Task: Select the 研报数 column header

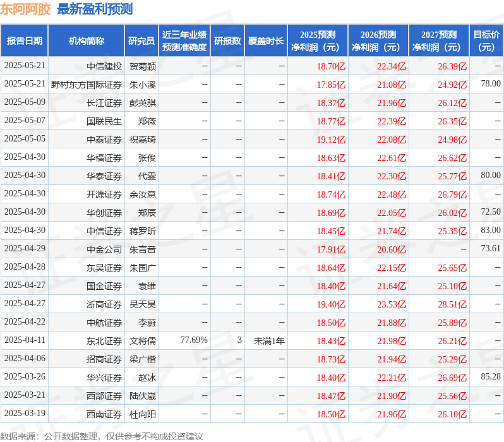Action: point(227,41)
